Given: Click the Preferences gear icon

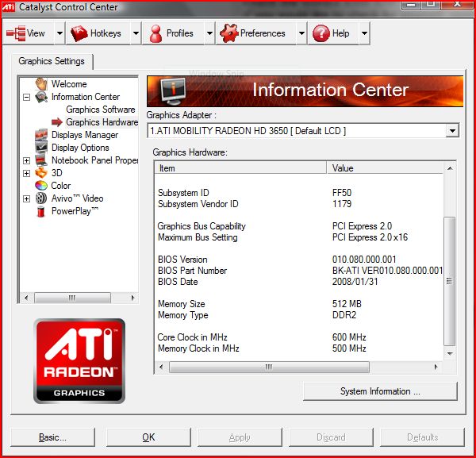Looking at the screenshot, I should (229, 33).
